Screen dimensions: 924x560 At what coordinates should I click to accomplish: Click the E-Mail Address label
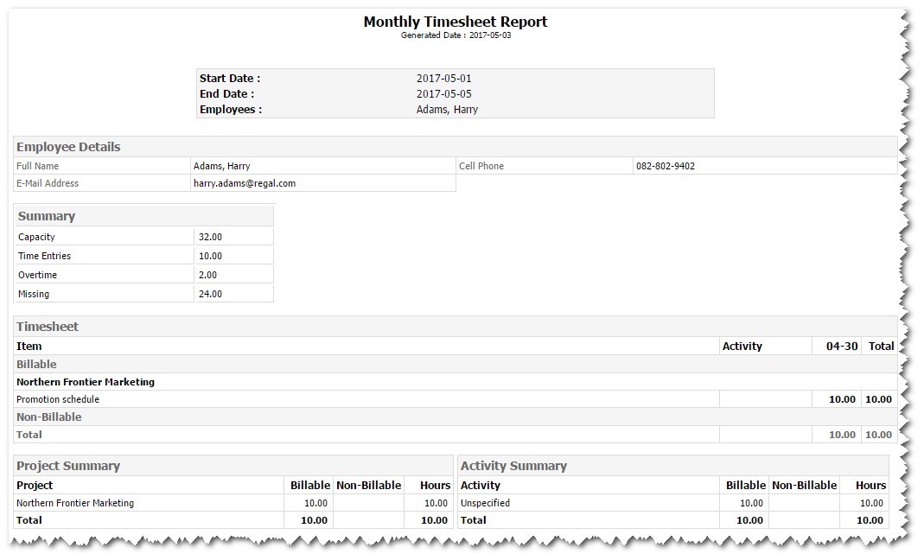[x=48, y=183]
